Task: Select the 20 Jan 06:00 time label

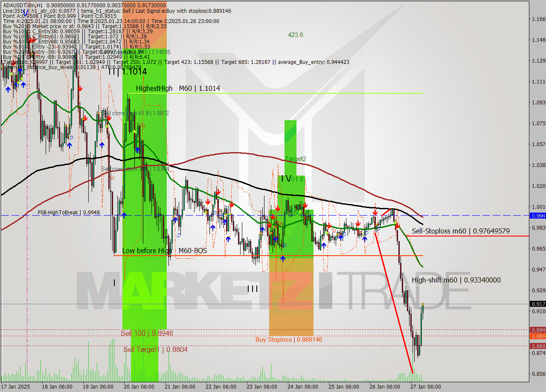Action: pyautogui.click(x=139, y=387)
